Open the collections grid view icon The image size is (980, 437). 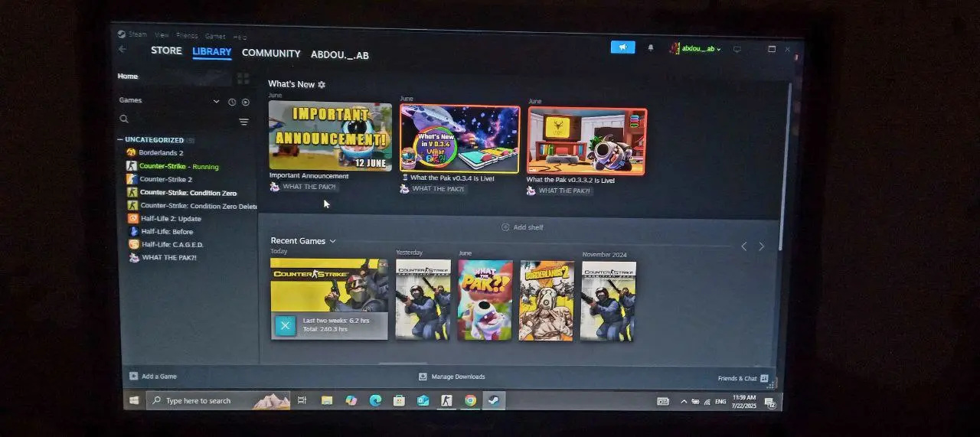[x=243, y=78]
